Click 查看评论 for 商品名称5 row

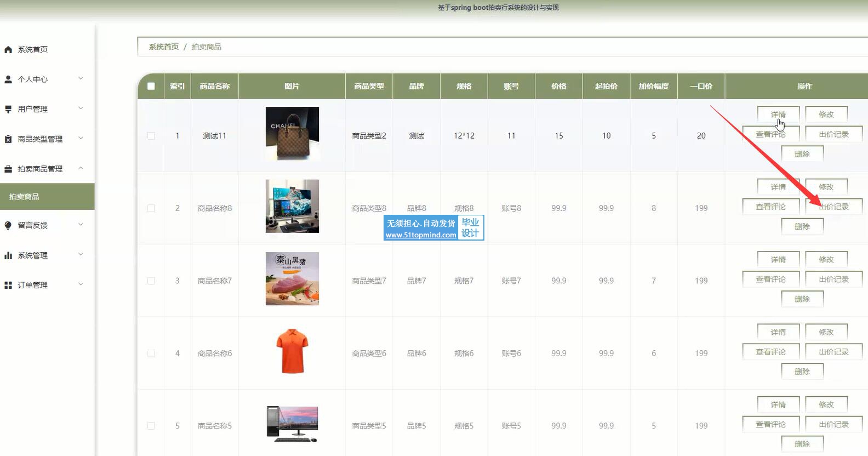tap(770, 424)
